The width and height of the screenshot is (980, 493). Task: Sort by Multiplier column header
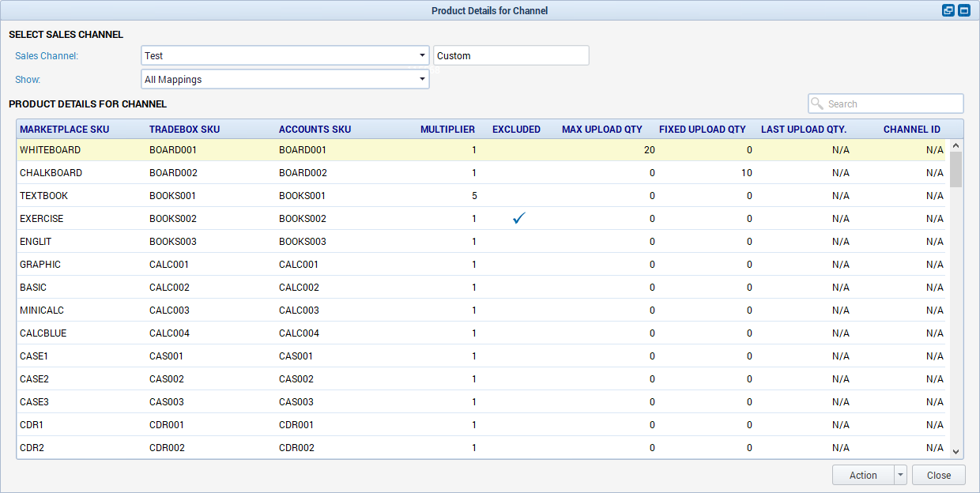(x=447, y=130)
